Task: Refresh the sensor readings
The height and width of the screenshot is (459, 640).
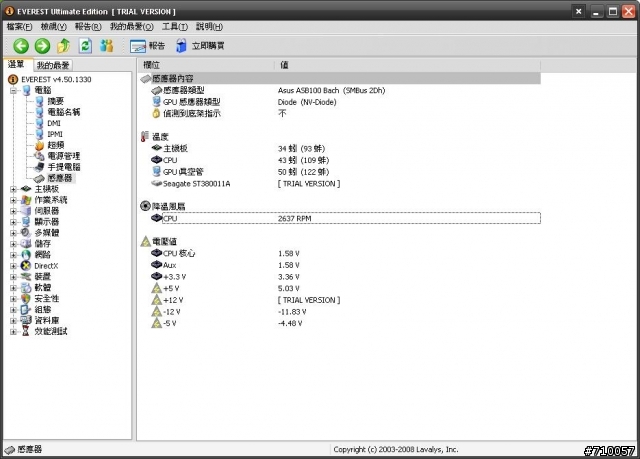Action: coord(85,46)
